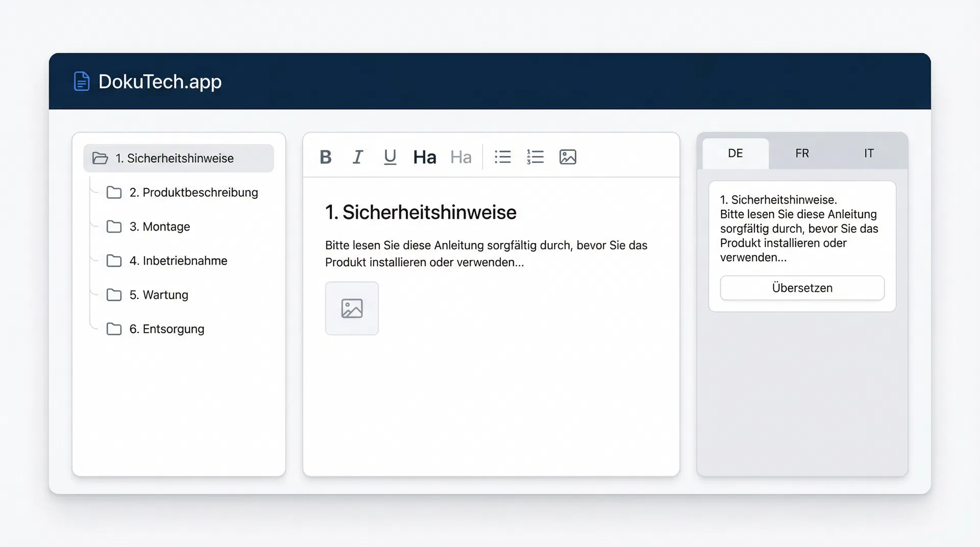Insert a bulleted list
Screen dimensions: 980x547
[503, 157]
